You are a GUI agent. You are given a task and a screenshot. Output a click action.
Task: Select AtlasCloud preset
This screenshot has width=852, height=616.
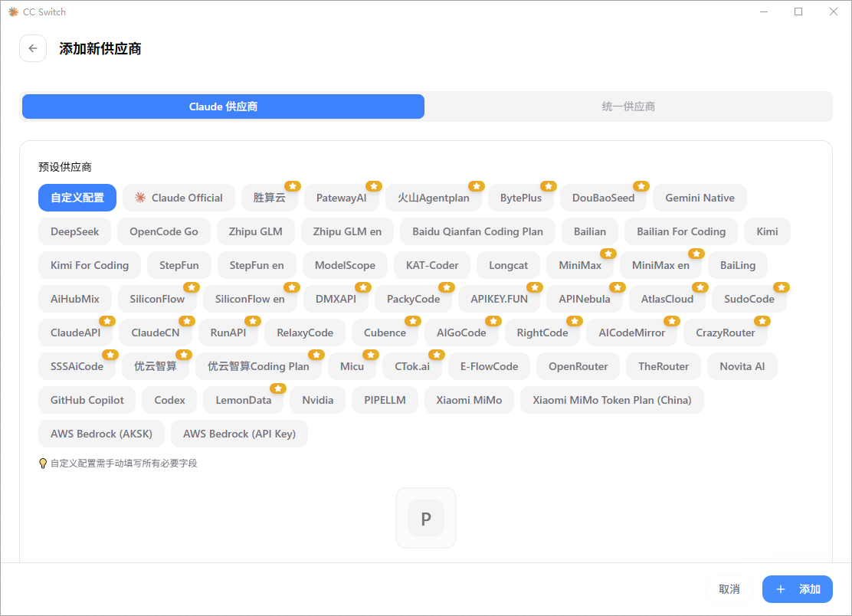[x=667, y=299]
